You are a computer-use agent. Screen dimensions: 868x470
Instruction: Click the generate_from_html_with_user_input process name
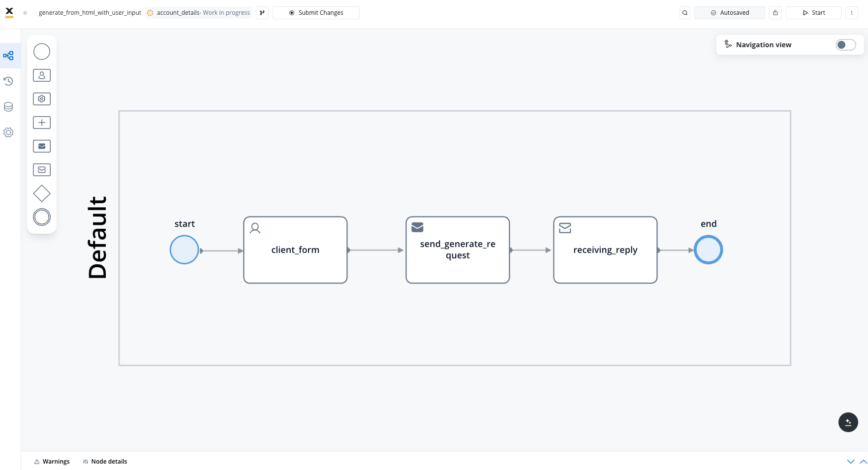pyautogui.click(x=90, y=13)
